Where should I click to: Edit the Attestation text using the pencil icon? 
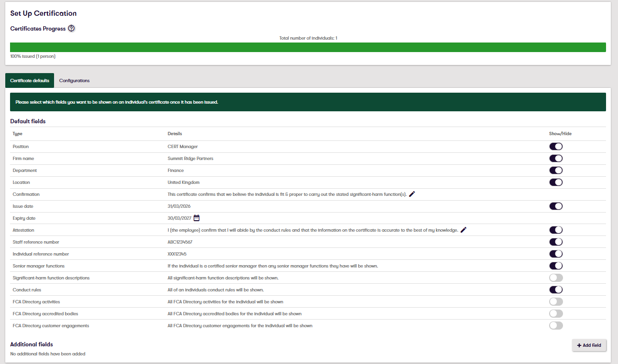pyautogui.click(x=463, y=230)
